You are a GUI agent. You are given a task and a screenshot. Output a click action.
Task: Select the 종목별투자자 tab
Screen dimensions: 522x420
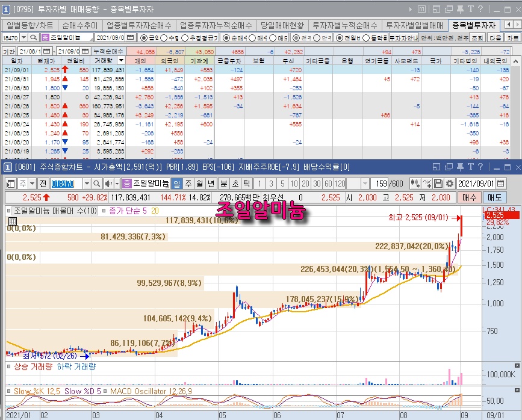tap(474, 25)
